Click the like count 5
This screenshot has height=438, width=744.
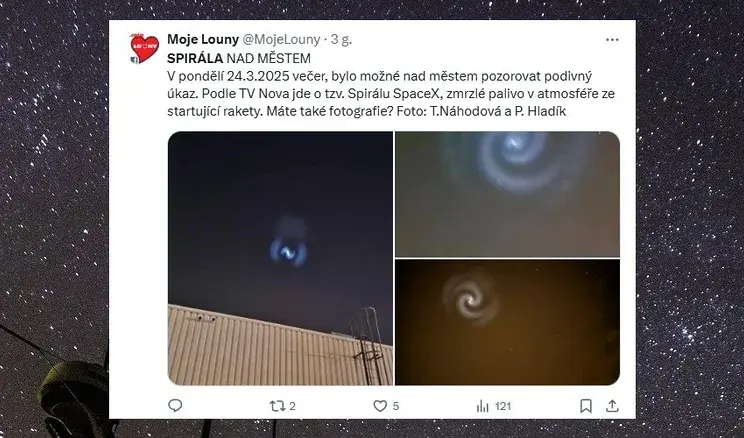396,406
